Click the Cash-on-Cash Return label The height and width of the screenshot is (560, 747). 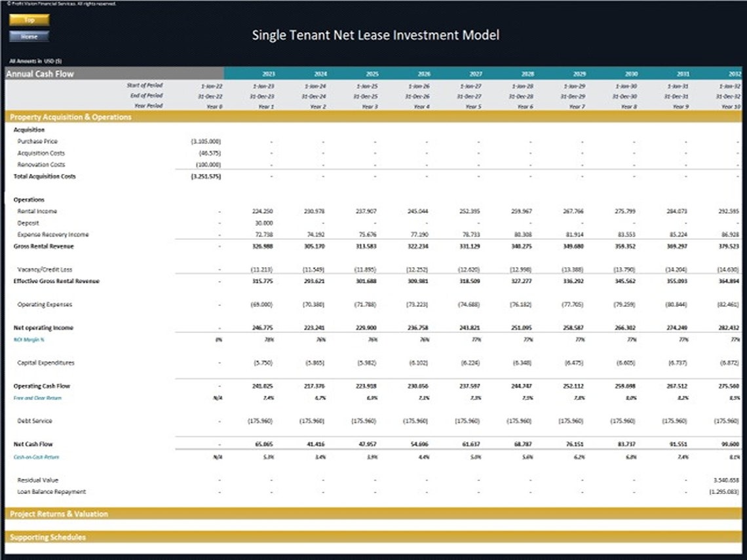[37, 457]
